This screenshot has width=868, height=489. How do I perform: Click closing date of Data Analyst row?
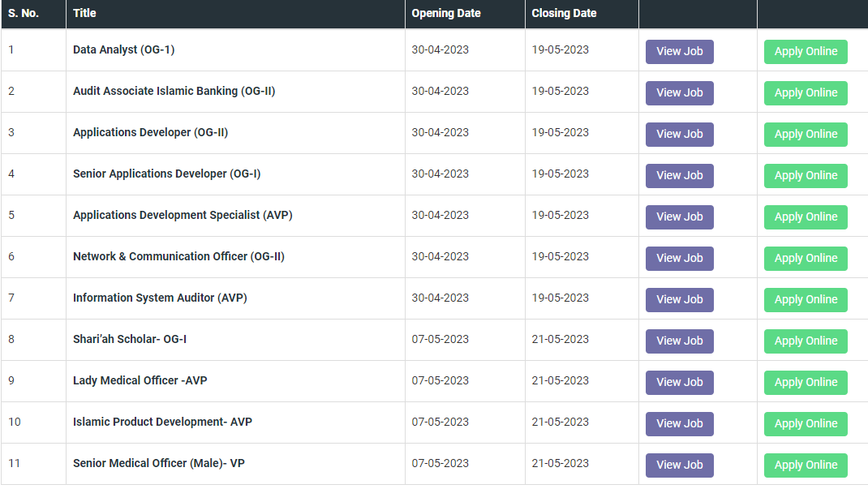pyautogui.click(x=561, y=49)
